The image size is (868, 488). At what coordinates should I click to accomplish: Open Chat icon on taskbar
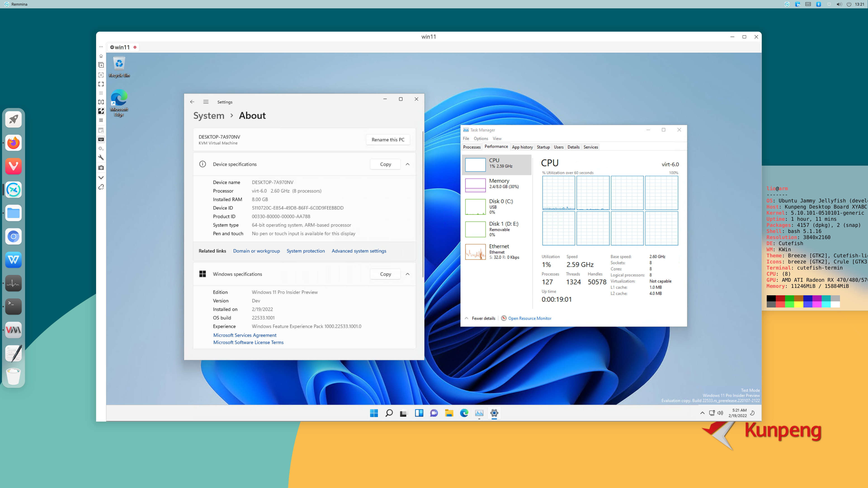point(434,413)
